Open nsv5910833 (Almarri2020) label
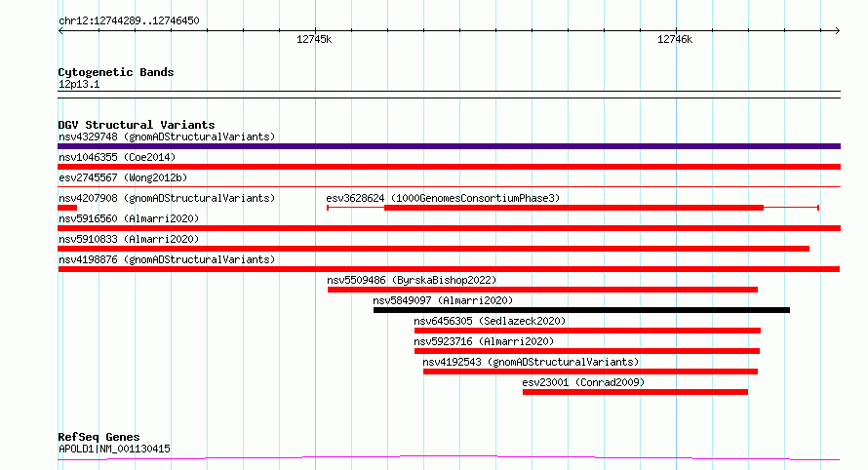This screenshot has height=470, width=868. pyautogui.click(x=129, y=239)
